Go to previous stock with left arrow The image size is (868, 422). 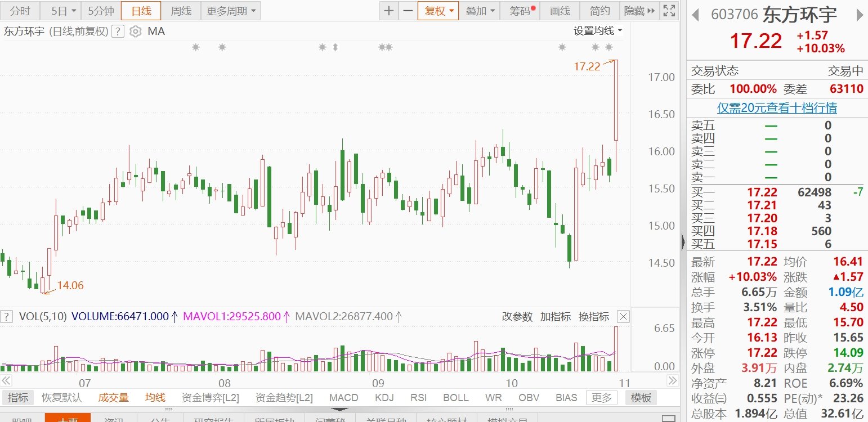(695, 15)
